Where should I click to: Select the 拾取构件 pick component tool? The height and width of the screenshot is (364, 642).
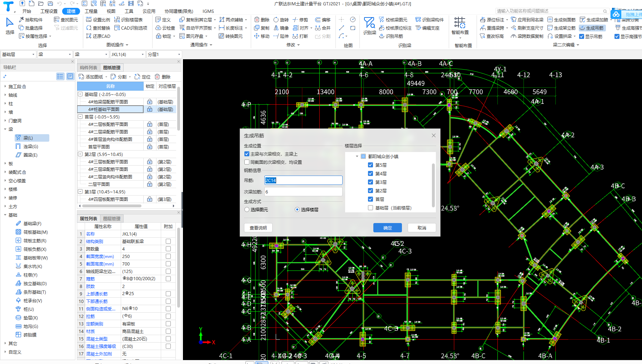tap(31, 20)
